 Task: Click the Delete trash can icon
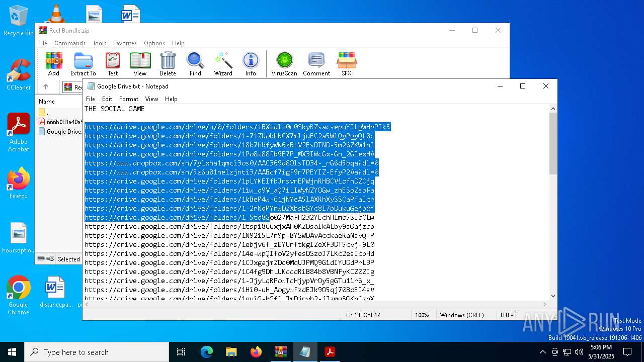pyautogui.click(x=168, y=64)
